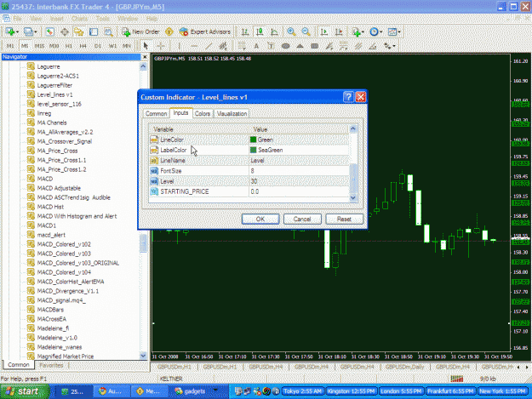Click Navigator scrollbar down arrow

pyautogui.click(x=143, y=356)
